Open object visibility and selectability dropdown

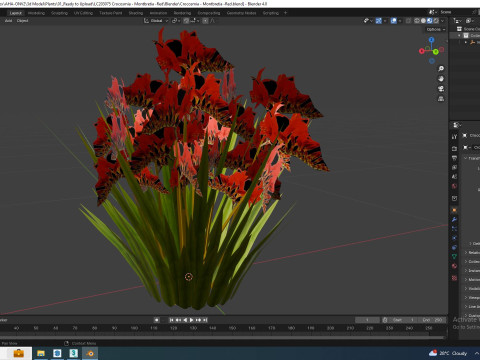368,21
